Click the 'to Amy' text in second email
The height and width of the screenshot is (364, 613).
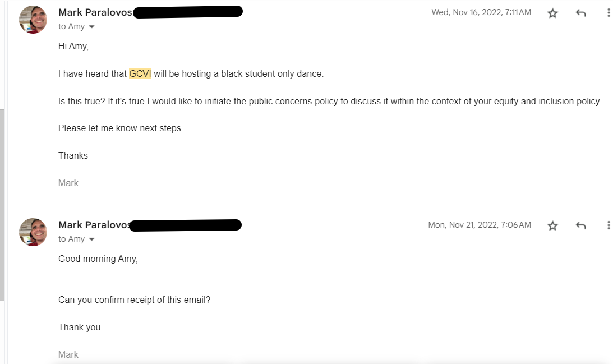[x=72, y=239]
